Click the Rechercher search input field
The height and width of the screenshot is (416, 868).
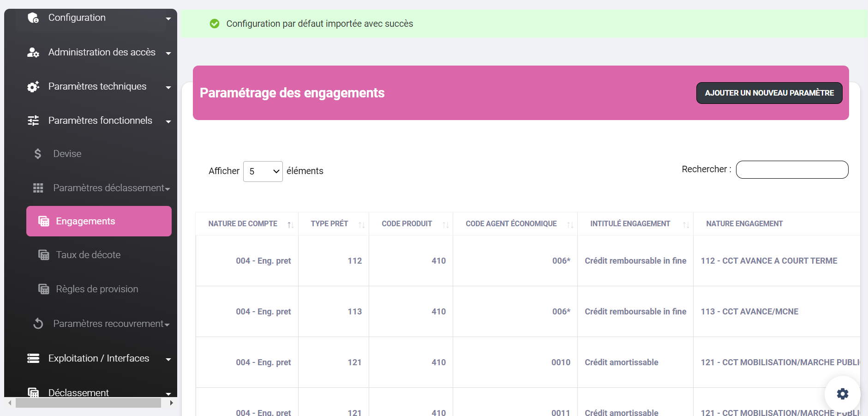pyautogui.click(x=792, y=169)
